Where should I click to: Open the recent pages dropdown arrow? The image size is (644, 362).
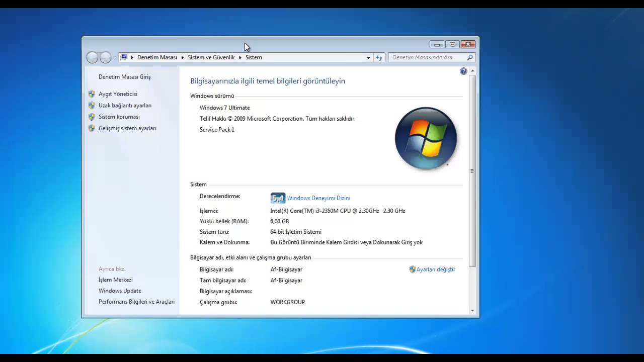[115, 58]
